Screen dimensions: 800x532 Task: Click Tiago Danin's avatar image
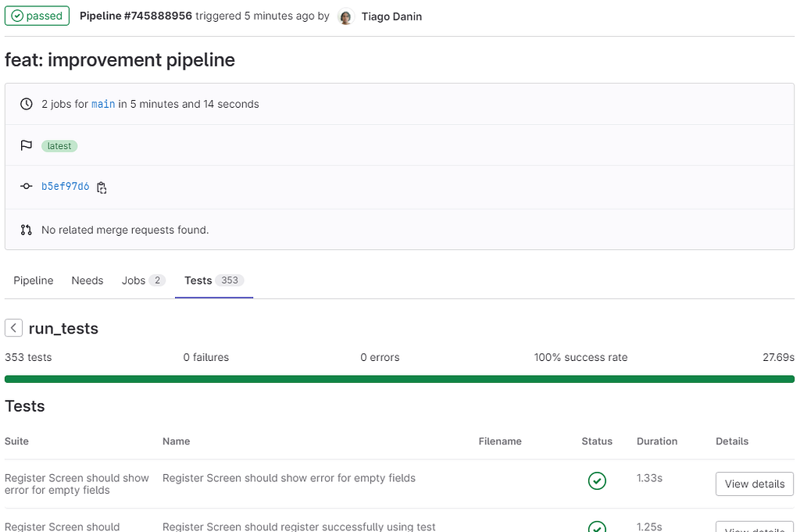pyautogui.click(x=346, y=16)
